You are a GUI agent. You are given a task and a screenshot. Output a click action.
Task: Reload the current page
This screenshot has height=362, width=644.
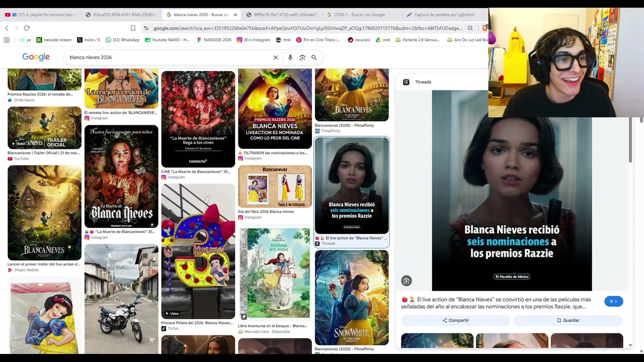pos(27,28)
